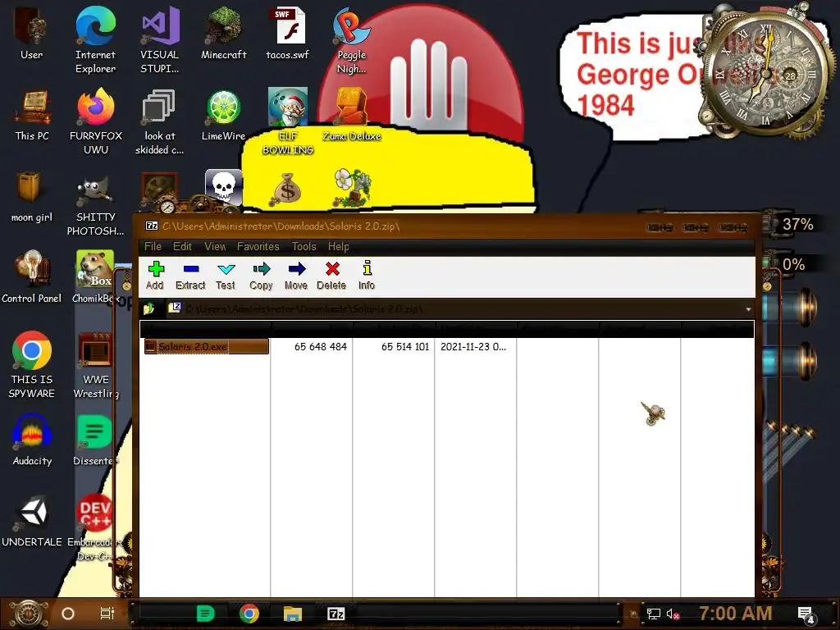Click the 7-Zip address path field
840x630 pixels.
point(455,309)
